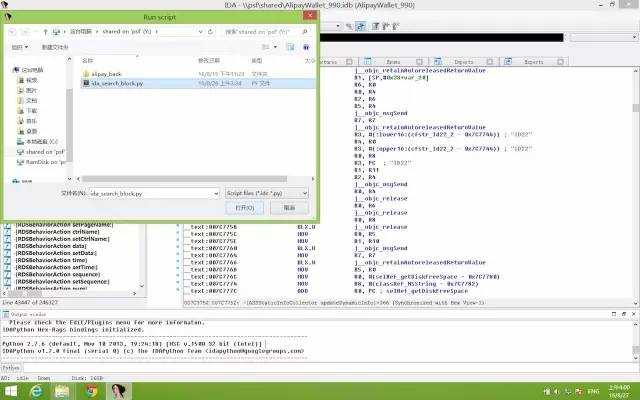Open the downloads folder in navigation pane
This screenshot has height=400, width=640.
click(28, 111)
